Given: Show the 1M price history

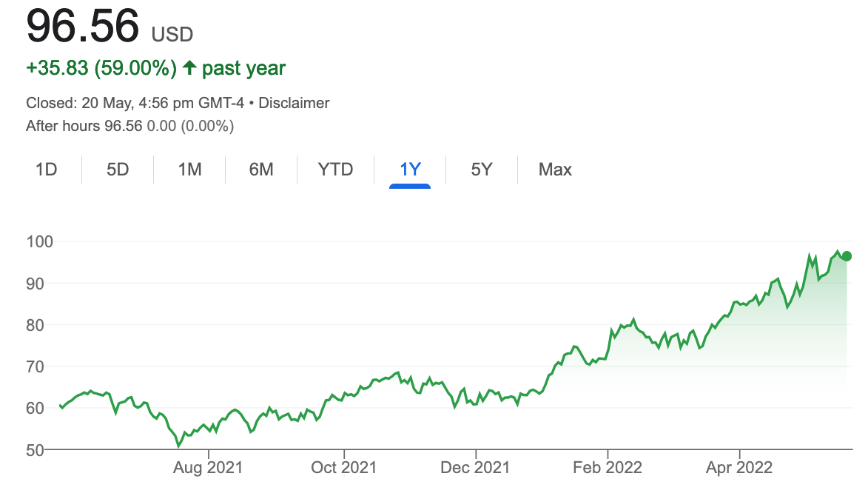Looking at the screenshot, I should [x=189, y=170].
